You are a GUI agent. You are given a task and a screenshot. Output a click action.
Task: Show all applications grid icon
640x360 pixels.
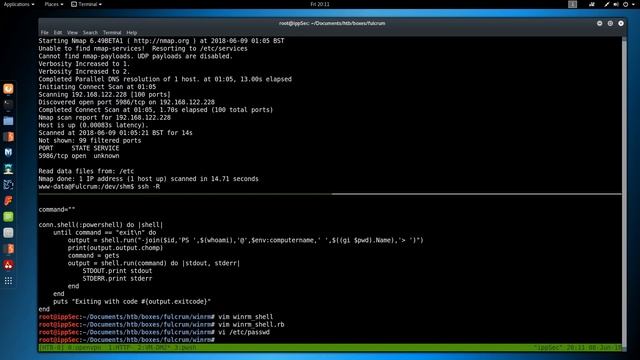[8, 281]
